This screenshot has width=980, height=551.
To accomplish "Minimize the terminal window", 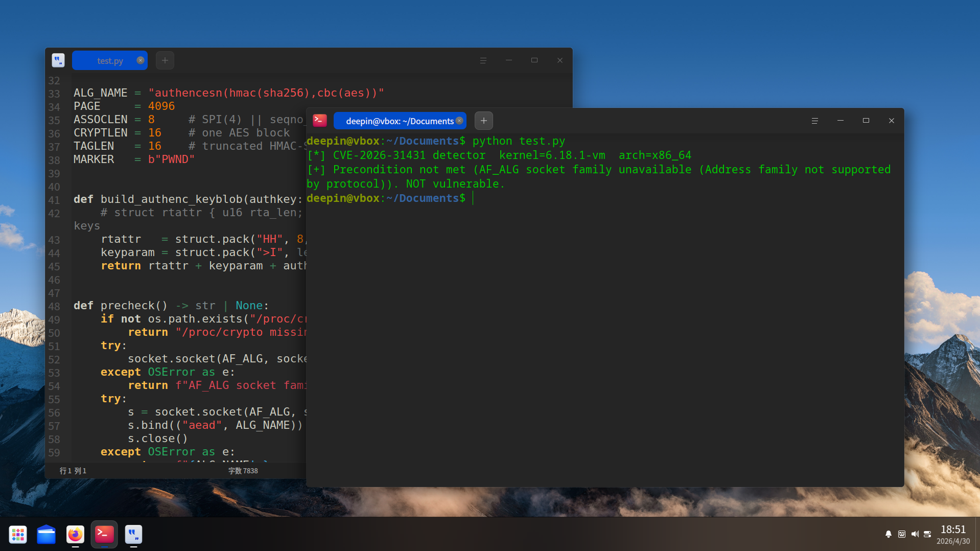I will pos(841,121).
